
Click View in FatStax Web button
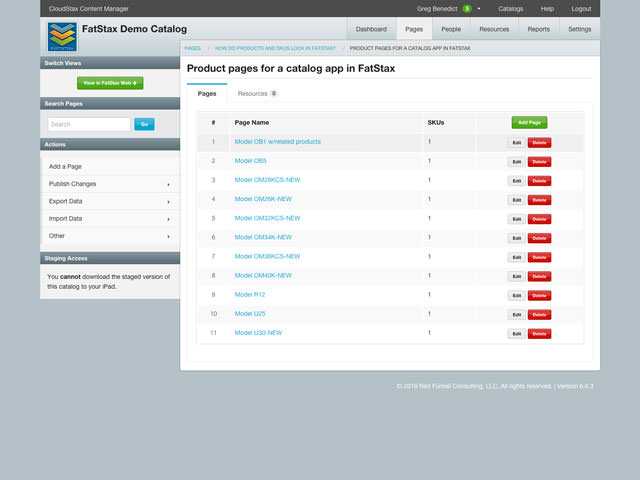[110, 83]
